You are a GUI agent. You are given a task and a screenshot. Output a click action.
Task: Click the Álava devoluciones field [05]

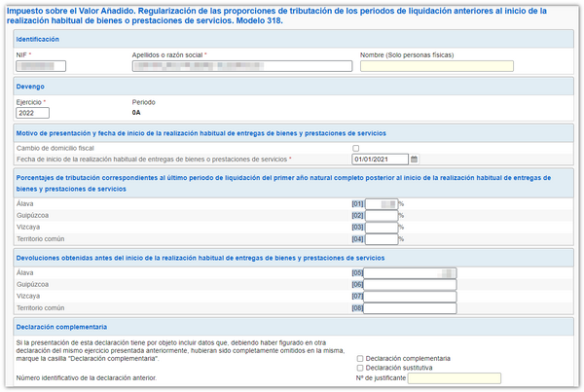pos(410,273)
